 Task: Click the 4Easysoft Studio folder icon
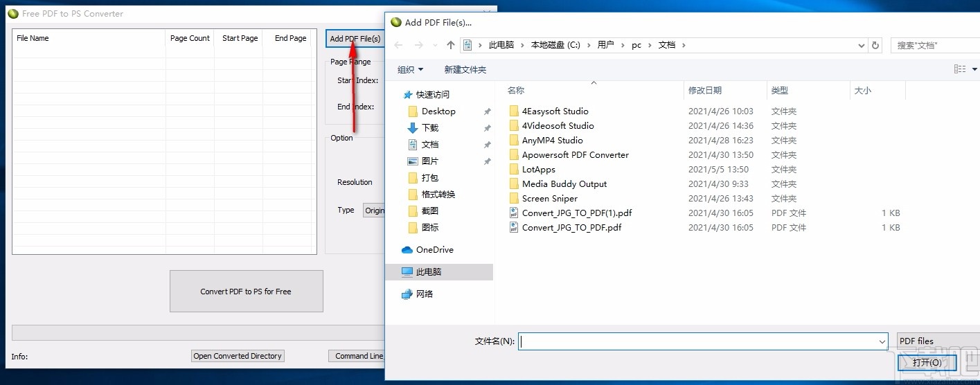(x=514, y=111)
